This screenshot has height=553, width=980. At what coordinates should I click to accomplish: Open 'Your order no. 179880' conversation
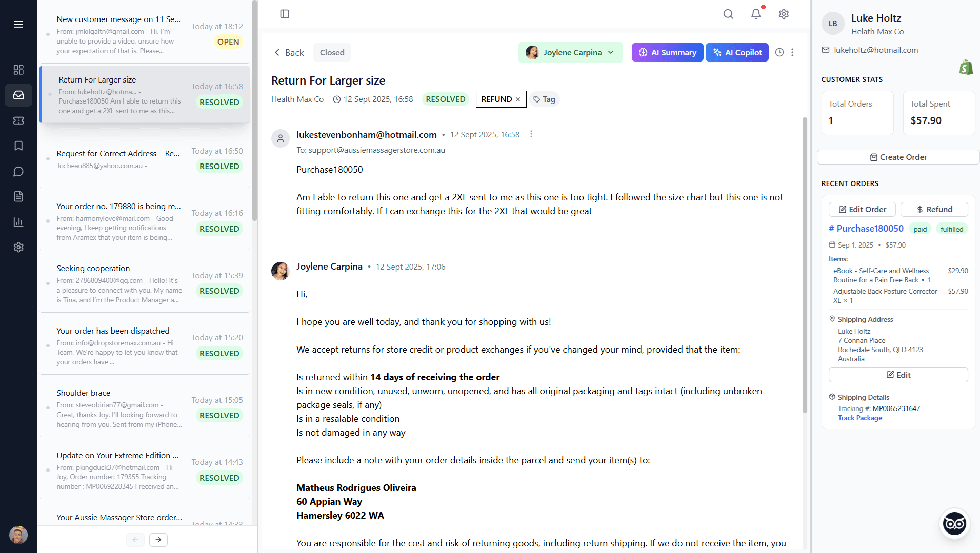(145, 221)
